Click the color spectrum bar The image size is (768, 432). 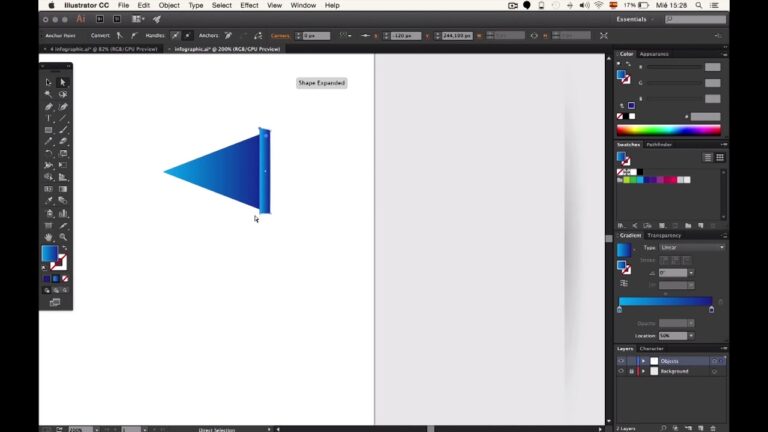(669, 130)
